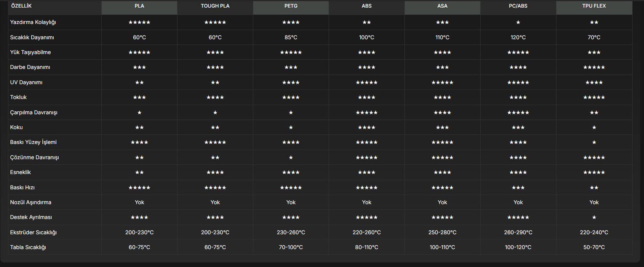Click Yok under TPU FLEX in Nozül Aşındırma

point(594,202)
